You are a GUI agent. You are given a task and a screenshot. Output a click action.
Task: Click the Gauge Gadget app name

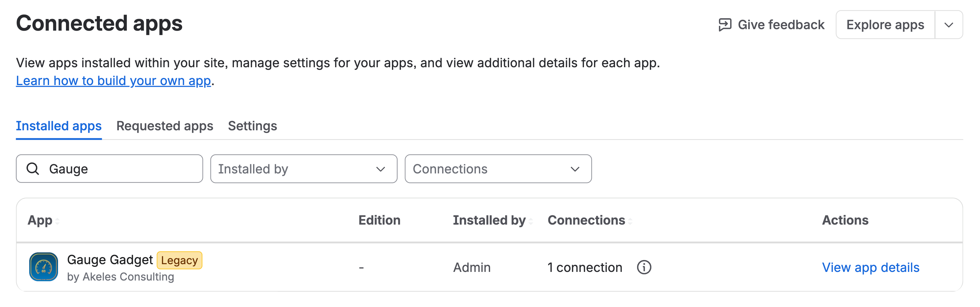pyautogui.click(x=110, y=260)
